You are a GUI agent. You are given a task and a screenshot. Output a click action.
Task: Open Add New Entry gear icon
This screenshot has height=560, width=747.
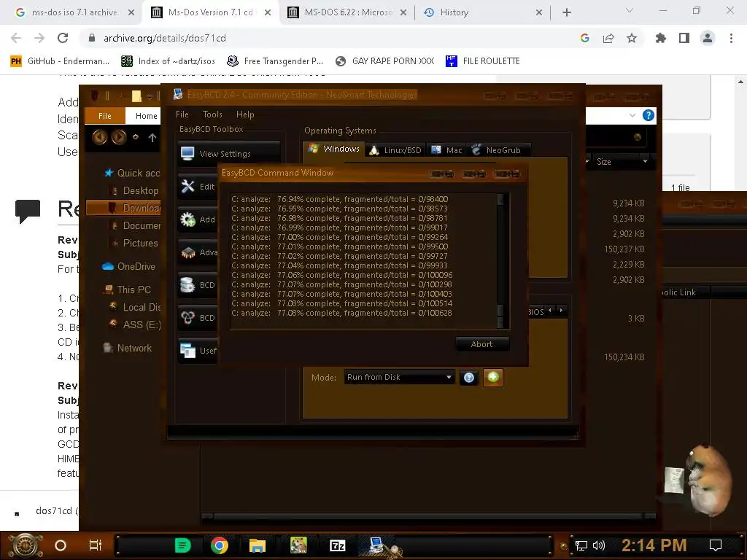187,219
